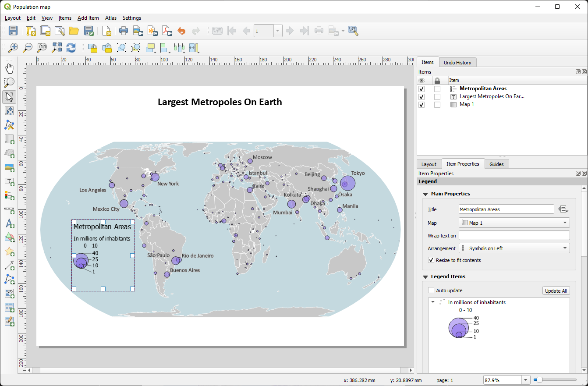Open the Layout tab
This screenshot has height=386, width=588.
(x=429, y=164)
